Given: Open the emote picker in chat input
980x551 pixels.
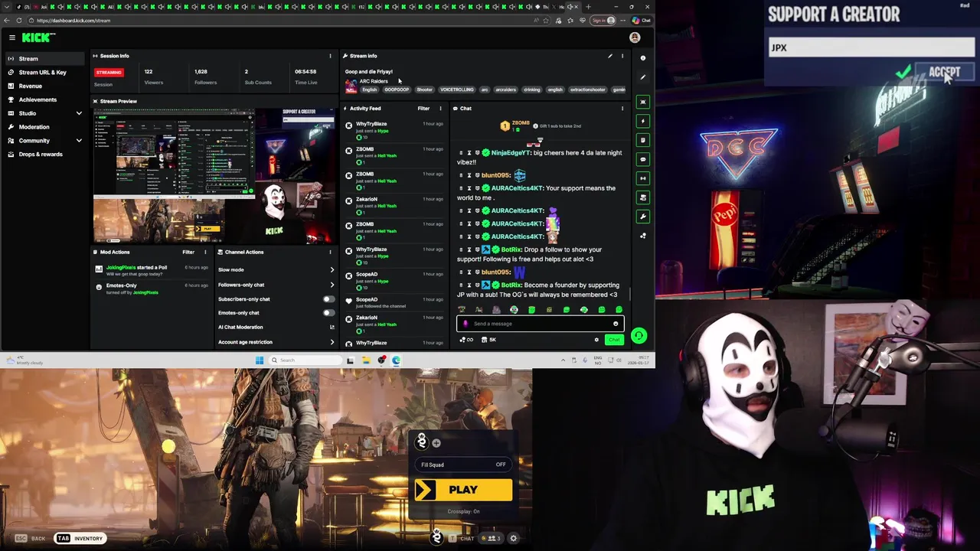Looking at the screenshot, I should click(x=616, y=324).
